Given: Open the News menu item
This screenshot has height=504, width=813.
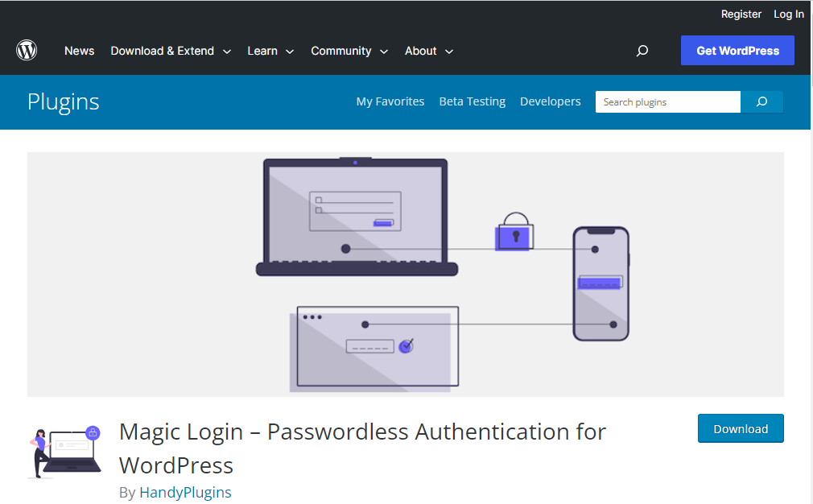Looking at the screenshot, I should tap(80, 51).
